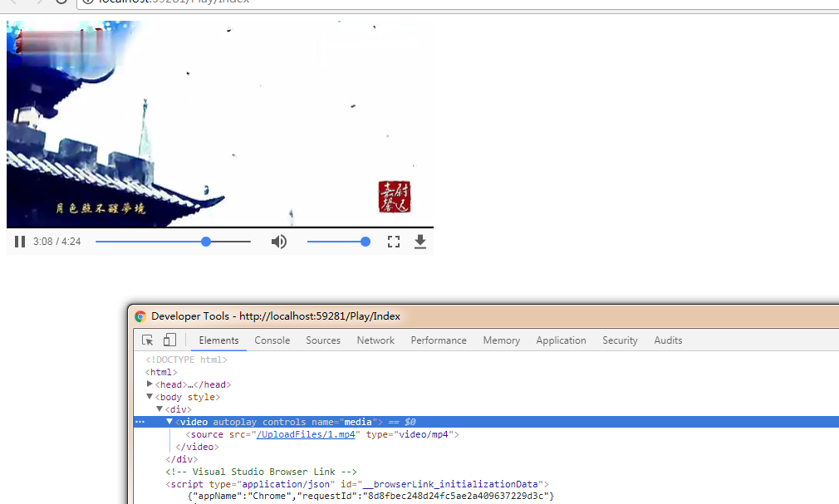Switch to the Elements tab
This screenshot has height=504, width=839.
click(x=218, y=340)
